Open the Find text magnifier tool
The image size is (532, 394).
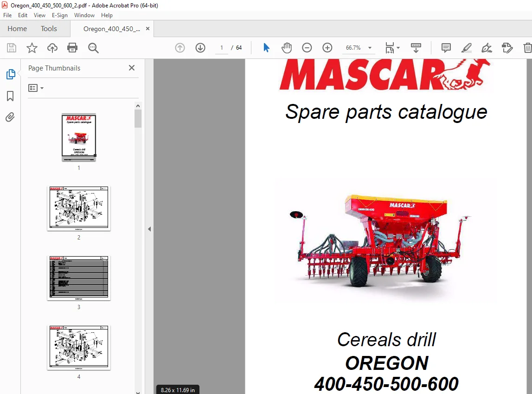(93, 48)
